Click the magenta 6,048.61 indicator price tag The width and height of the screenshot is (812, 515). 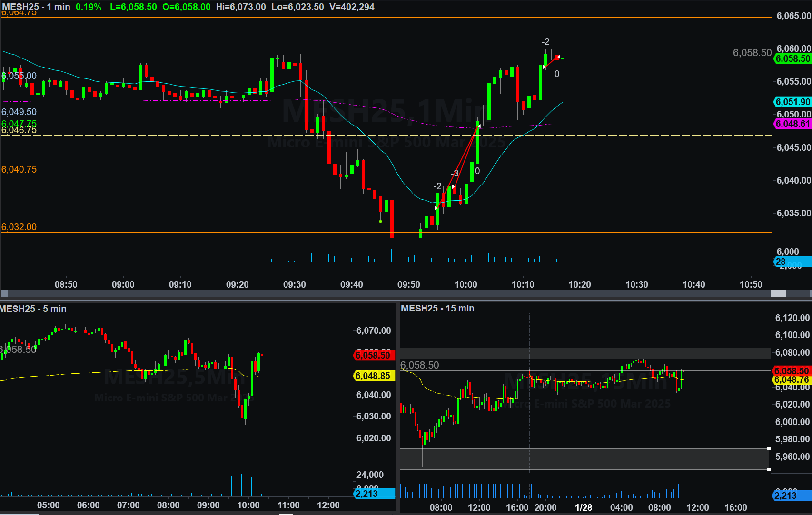792,124
